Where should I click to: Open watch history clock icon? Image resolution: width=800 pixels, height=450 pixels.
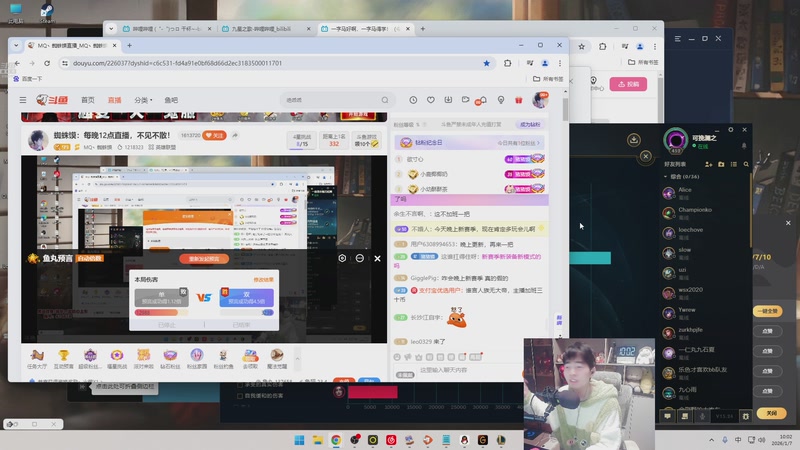tap(413, 100)
